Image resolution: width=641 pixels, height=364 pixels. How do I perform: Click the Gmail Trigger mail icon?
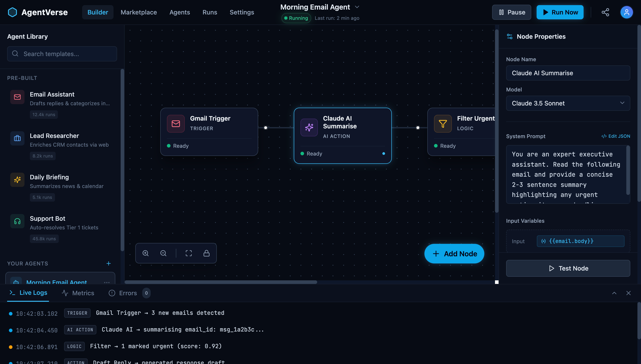click(176, 123)
